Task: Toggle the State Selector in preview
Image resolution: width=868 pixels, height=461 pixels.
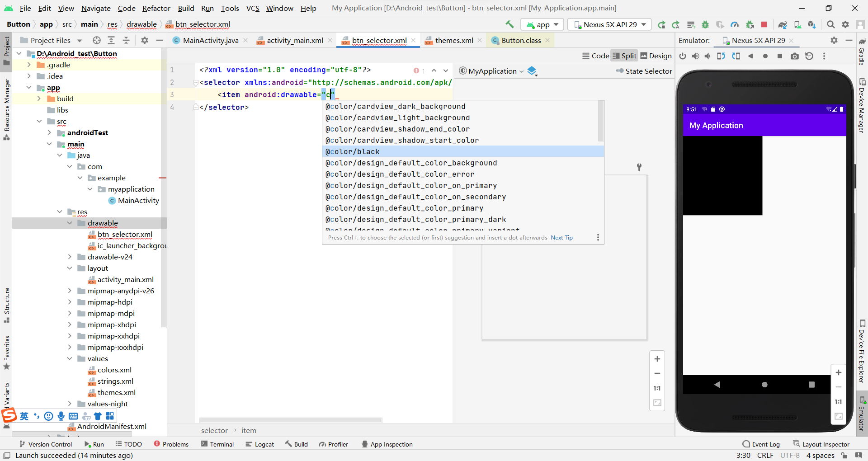Action: [644, 71]
